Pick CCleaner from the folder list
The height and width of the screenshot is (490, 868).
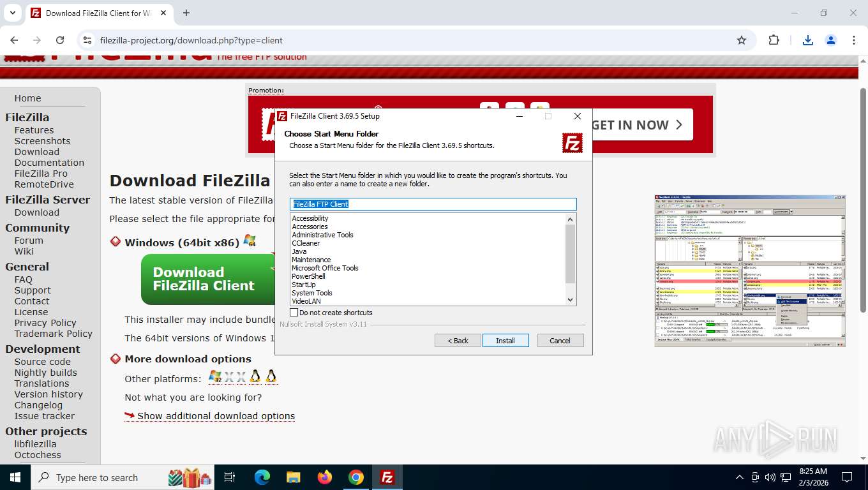pos(306,243)
